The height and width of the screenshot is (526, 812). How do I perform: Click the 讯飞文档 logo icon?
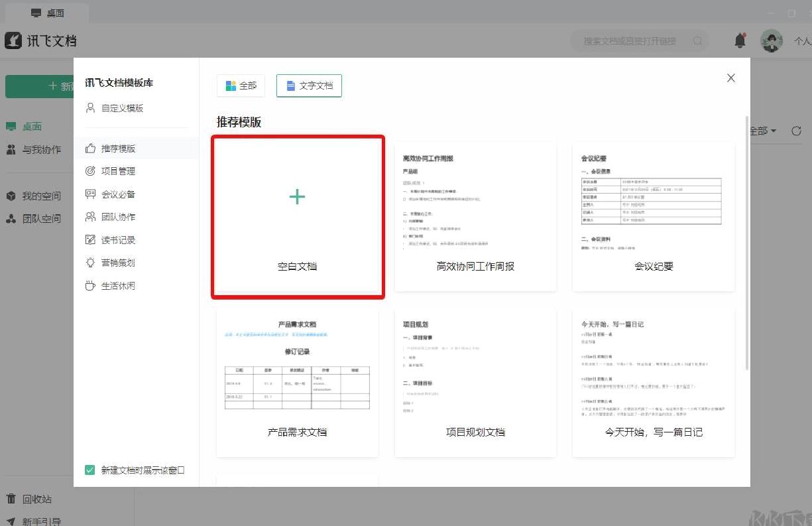tap(13, 40)
